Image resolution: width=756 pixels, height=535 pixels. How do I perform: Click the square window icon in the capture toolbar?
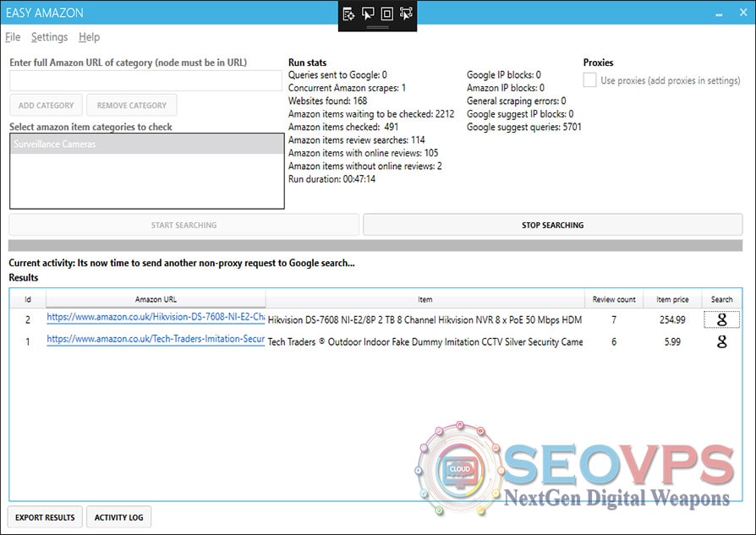pos(387,14)
